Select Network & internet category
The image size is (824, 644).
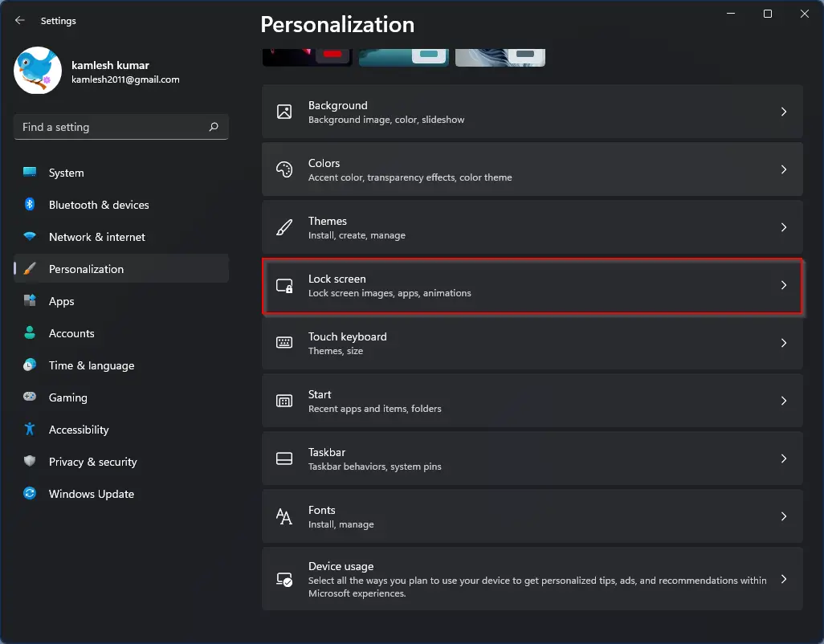tap(121, 236)
